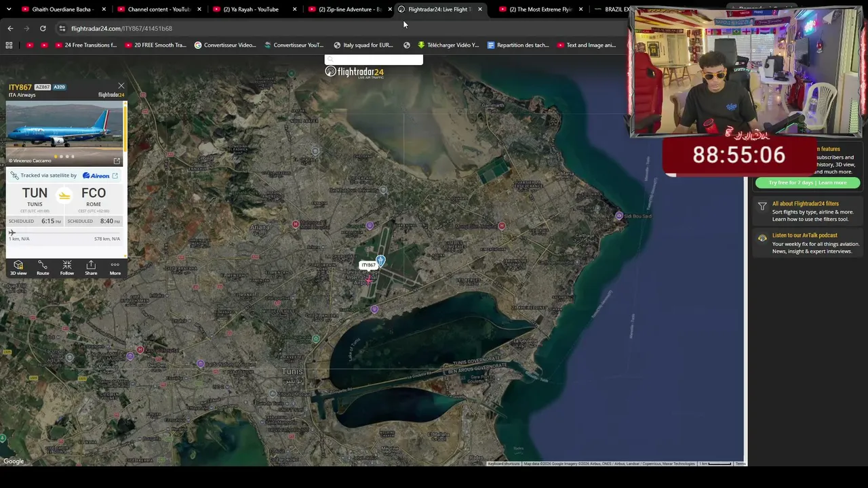Open the Text and Image ani... bookmark
The width and height of the screenshot is (868, 488).
click(x=587, y=45)
